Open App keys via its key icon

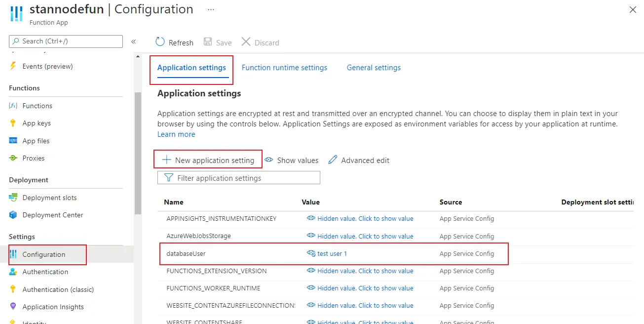(13, 123)
